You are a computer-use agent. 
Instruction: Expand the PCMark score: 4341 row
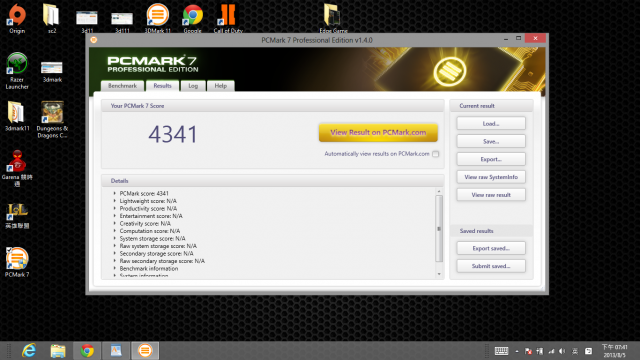coord(115,193)
